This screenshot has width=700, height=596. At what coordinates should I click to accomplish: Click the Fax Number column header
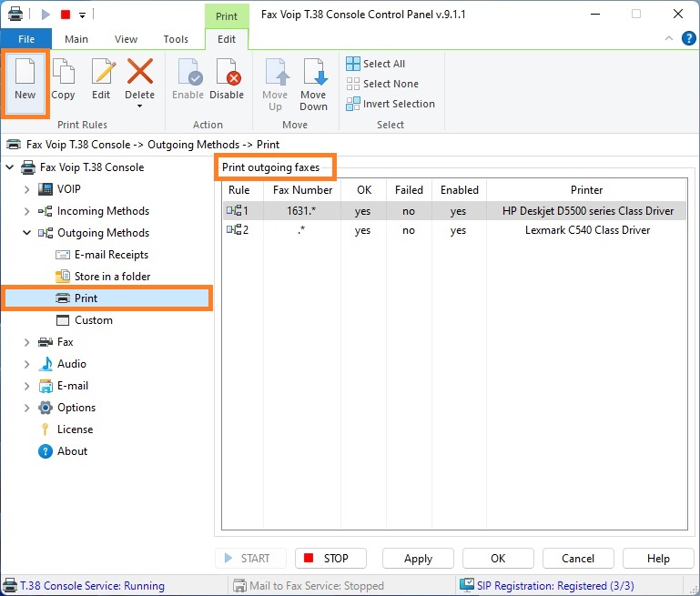[302, 190]
